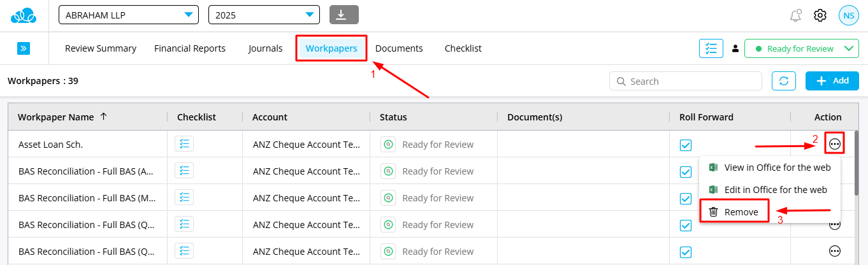Open the settings gear

pos(820,15)
